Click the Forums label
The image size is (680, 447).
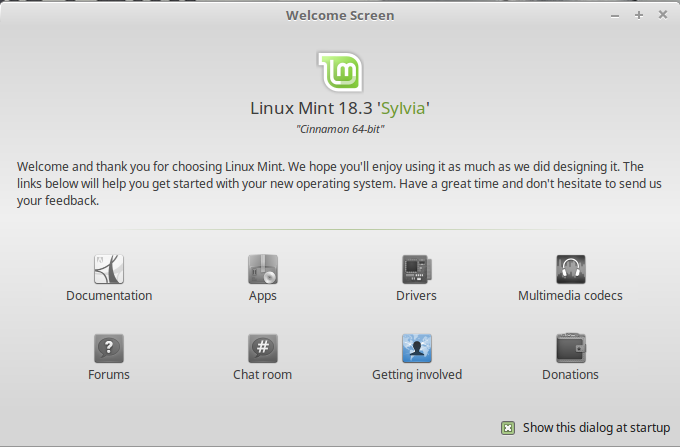109,375
